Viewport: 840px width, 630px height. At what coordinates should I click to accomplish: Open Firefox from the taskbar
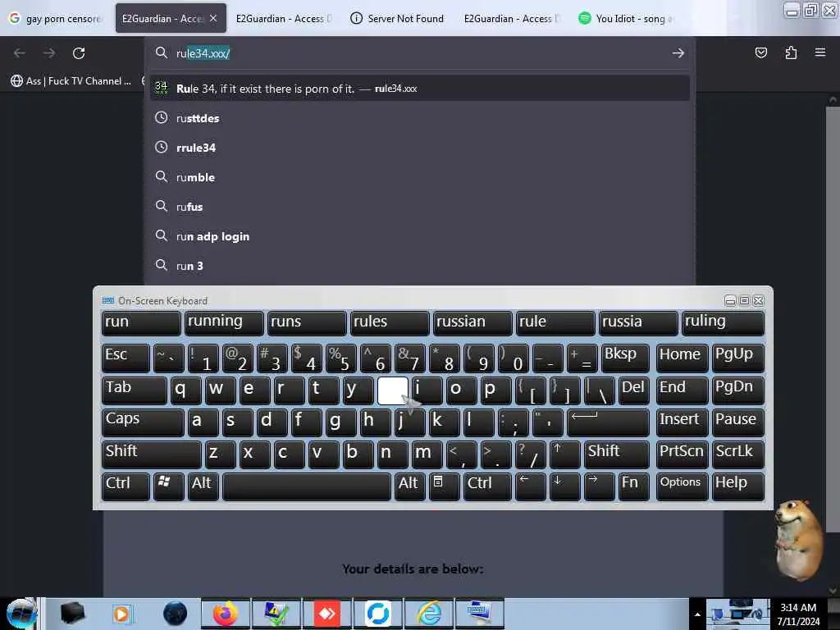[226, 614]
